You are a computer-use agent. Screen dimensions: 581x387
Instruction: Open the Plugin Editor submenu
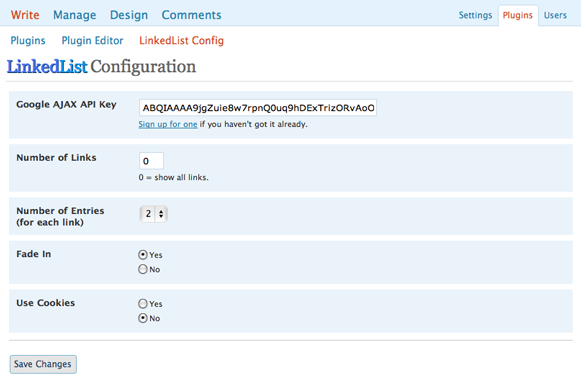click(x=92, y=40)
